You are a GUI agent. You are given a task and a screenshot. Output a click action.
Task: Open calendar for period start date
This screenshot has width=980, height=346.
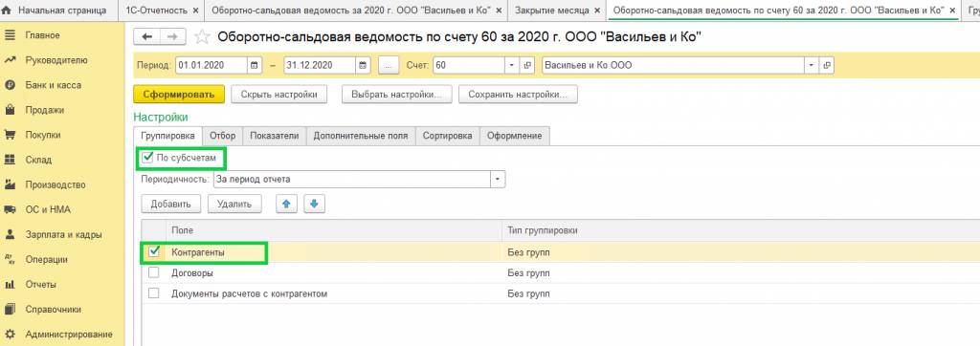pos(255,65)
